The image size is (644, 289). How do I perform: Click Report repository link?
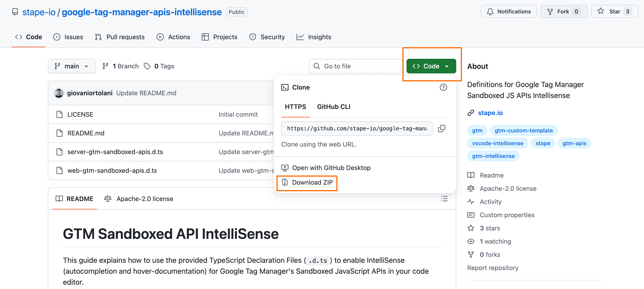coord(492,268)
